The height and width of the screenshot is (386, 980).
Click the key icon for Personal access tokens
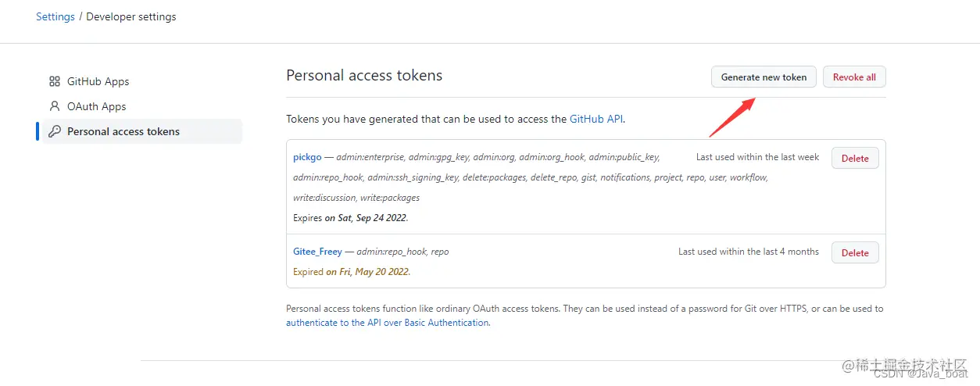[55, 131]
